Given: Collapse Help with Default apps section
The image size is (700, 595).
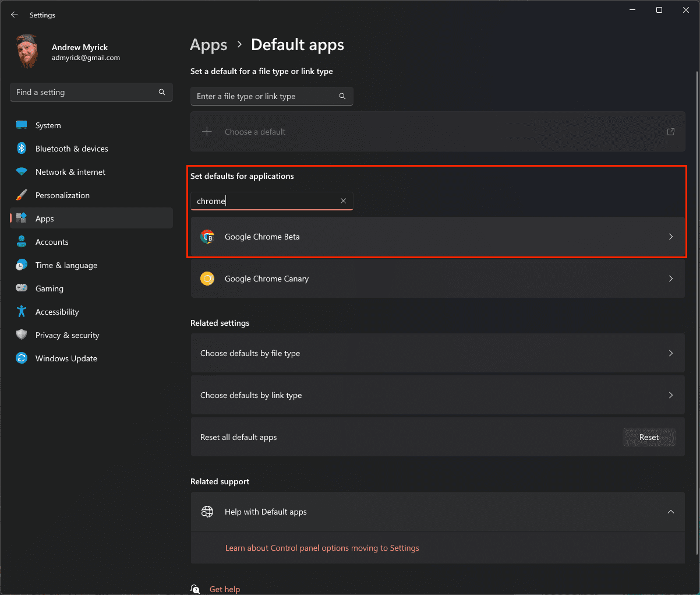Looking at the screenshot, I should (x=671, y=512).
